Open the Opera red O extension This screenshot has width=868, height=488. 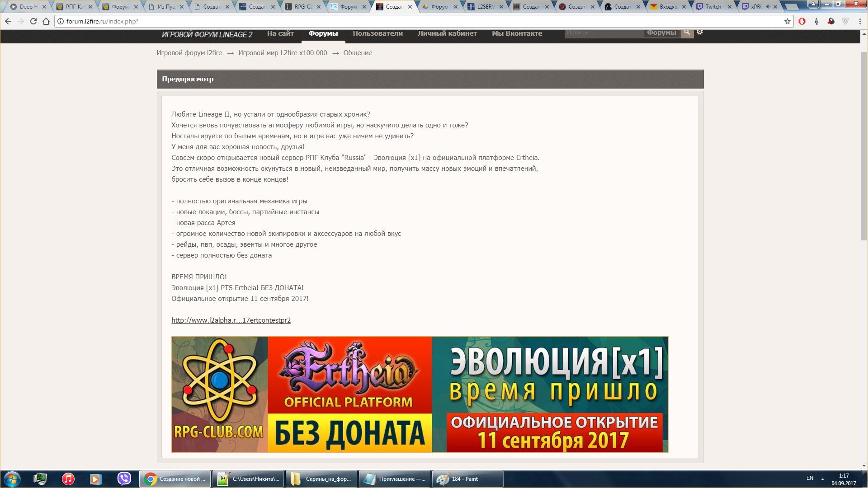click(802, 21)
